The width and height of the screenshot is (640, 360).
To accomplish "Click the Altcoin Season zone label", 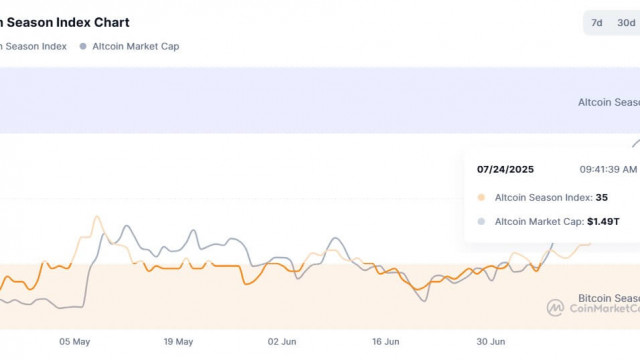I will 609,102.
